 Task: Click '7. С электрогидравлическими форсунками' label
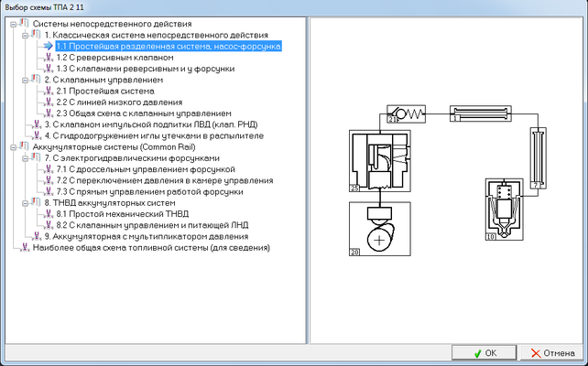[x=132, y=158]
